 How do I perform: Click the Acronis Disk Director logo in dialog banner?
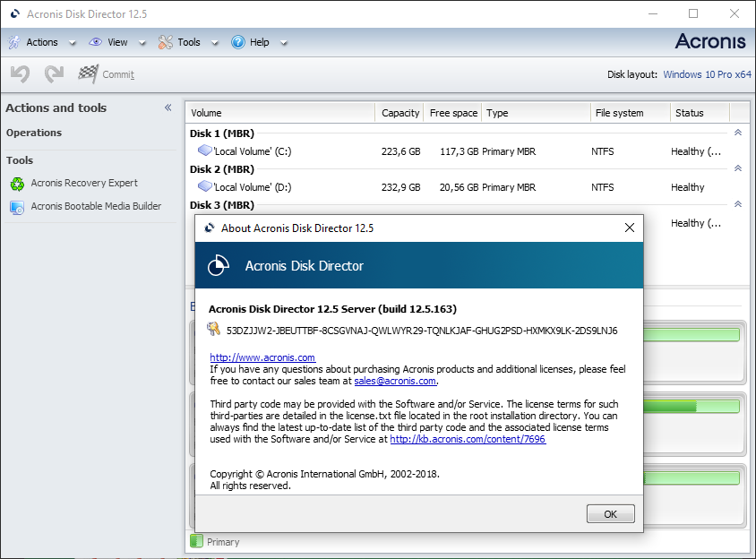pos(218,265)
